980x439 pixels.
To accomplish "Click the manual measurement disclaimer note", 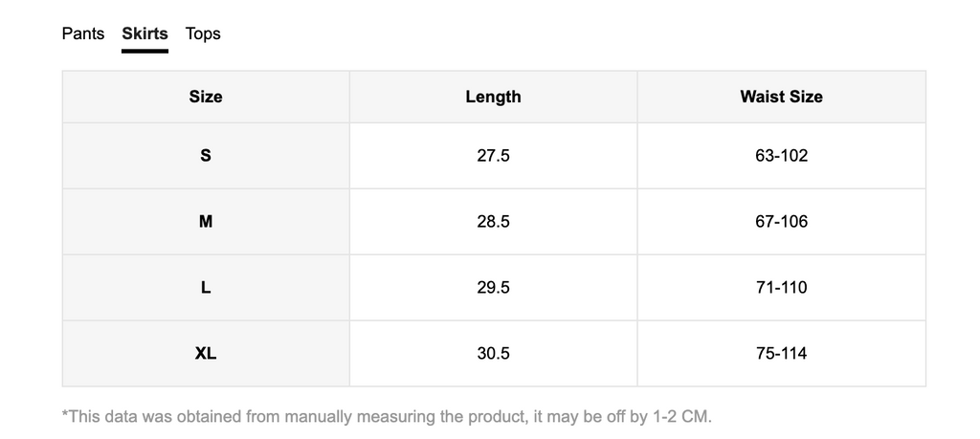I will pos(387,416).
